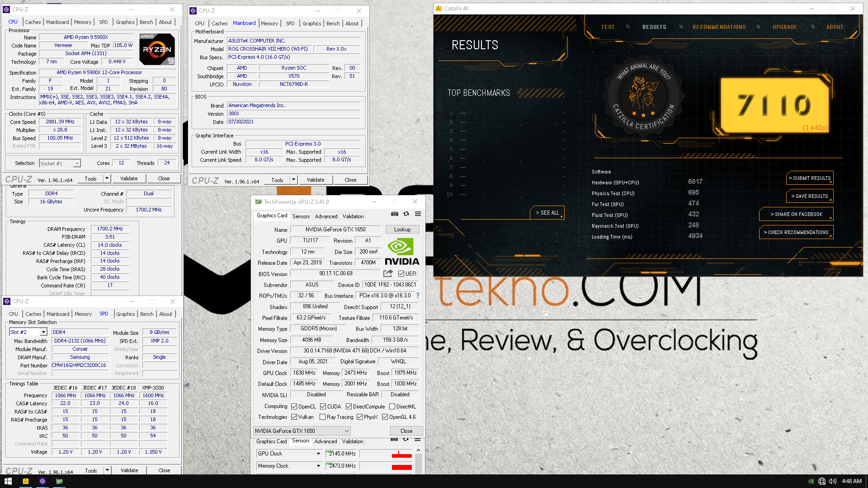Screen dimensions: 868x488
Task: Open Tools dropdown arrow in CPU tab window
Action: click(x=107, y=178)
